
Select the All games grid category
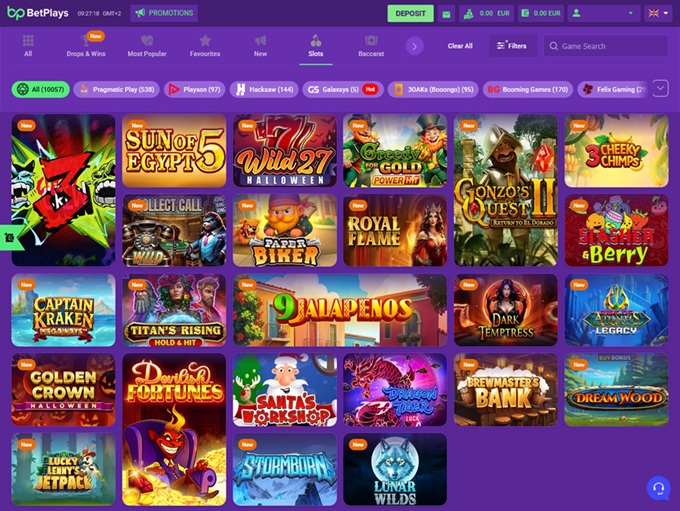pos(27,45)
